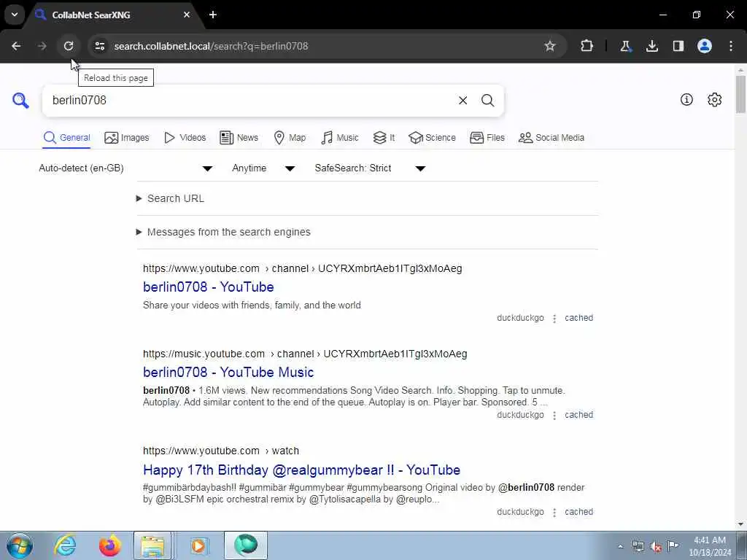Switch to the Files category tab
Image resolution: width=747 pixels, height=560 pixels.
click(x=487, y=138)
